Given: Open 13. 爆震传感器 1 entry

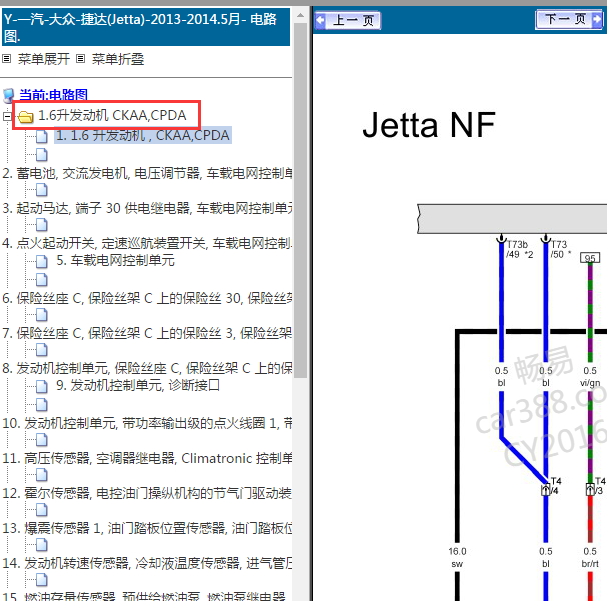Looking at the screenshot, I should (x=147, y=528).
